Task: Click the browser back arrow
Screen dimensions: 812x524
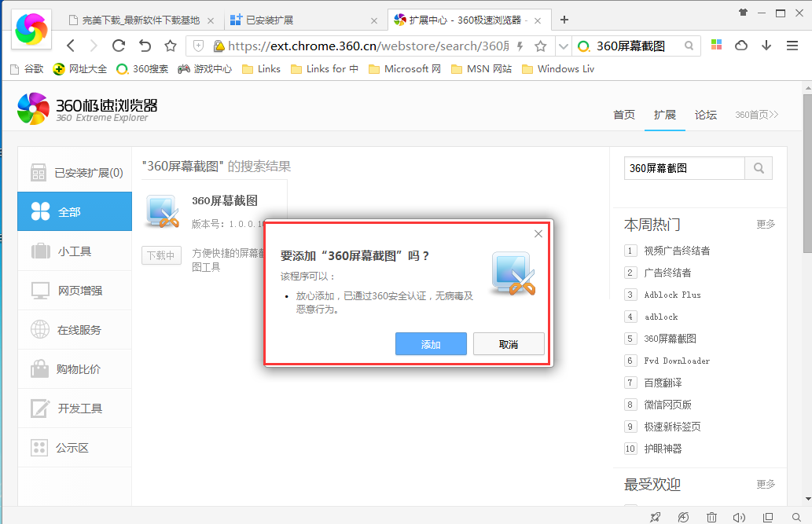Action: tap(71, 46)
